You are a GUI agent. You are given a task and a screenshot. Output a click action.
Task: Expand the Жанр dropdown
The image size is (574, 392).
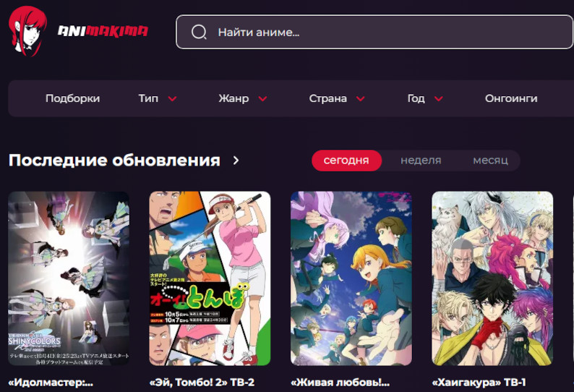[x=243, y=98]
